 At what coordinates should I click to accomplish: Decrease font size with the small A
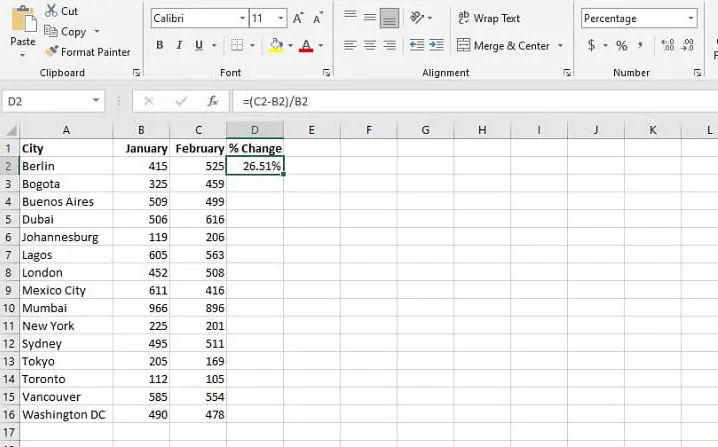318,18
